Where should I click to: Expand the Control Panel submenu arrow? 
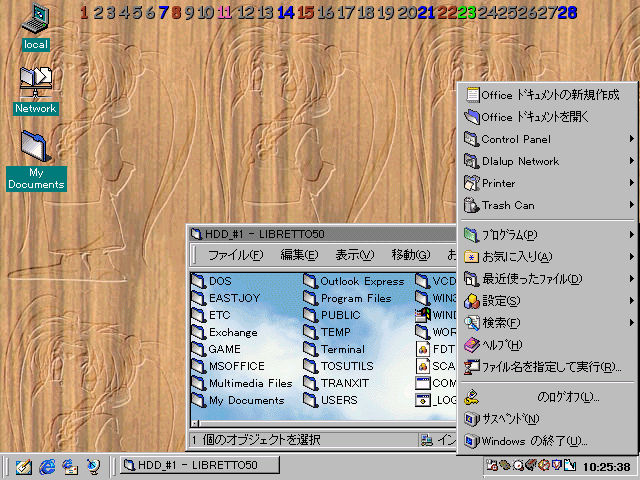[631, 139]
